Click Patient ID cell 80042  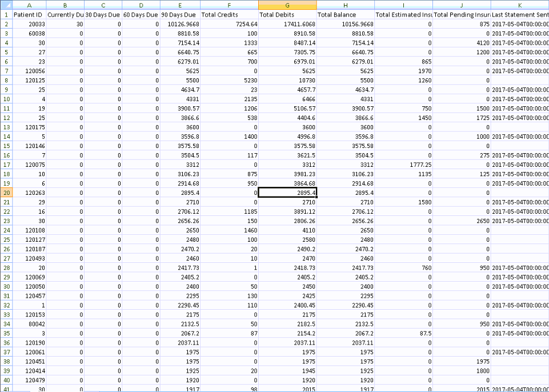point(29,324)
